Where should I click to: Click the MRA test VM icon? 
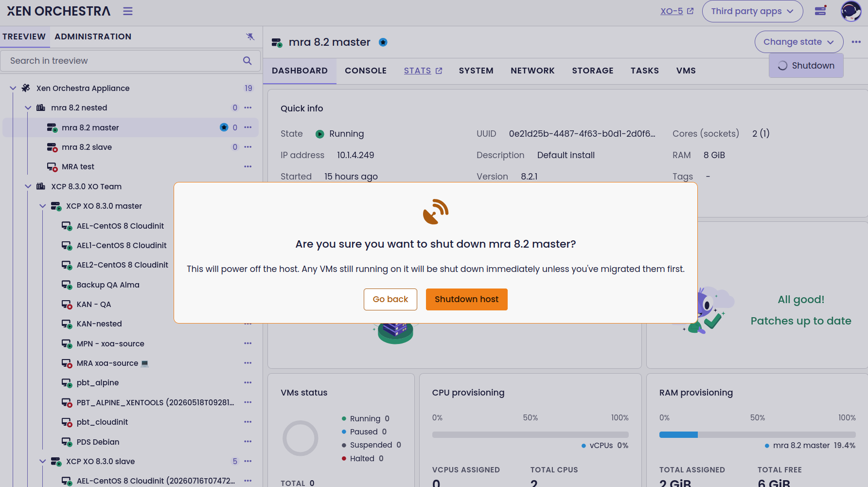click(52, 167)
